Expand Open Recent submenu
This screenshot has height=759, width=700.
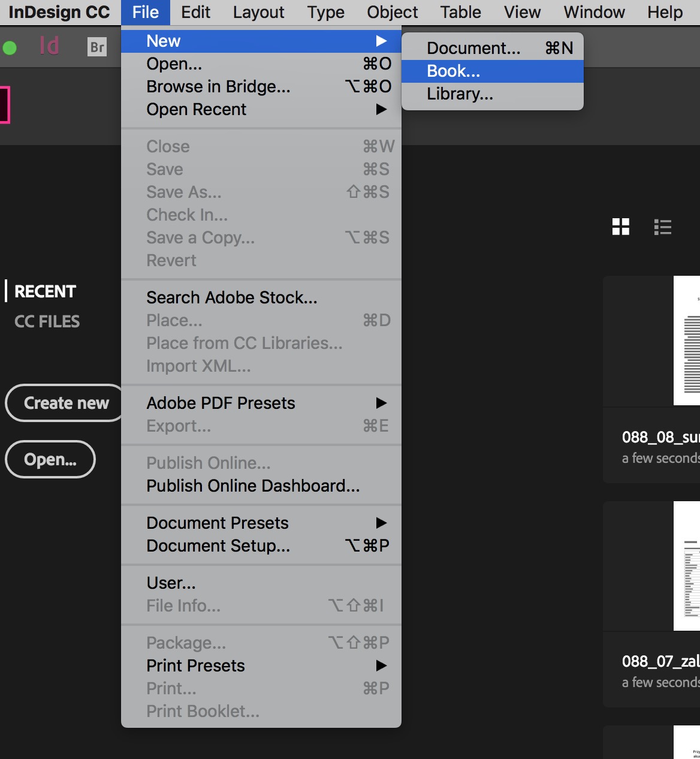[261, 109]
